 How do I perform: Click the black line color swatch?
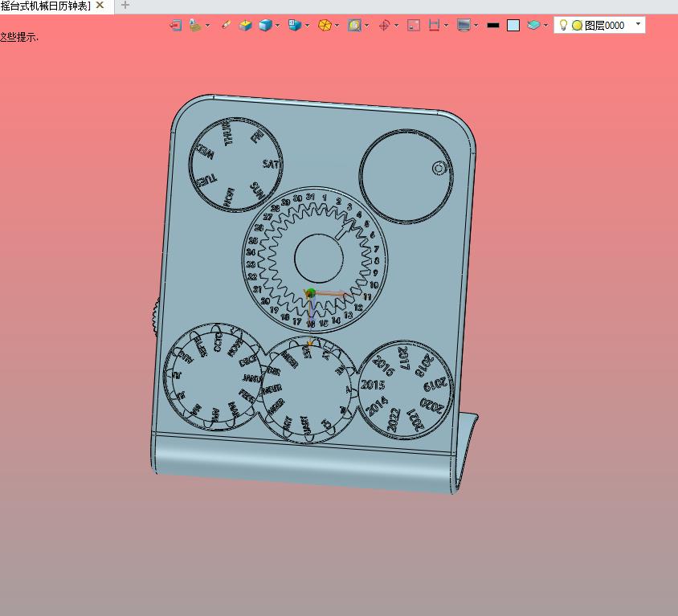pyautogui.click(x=493, y=26)
